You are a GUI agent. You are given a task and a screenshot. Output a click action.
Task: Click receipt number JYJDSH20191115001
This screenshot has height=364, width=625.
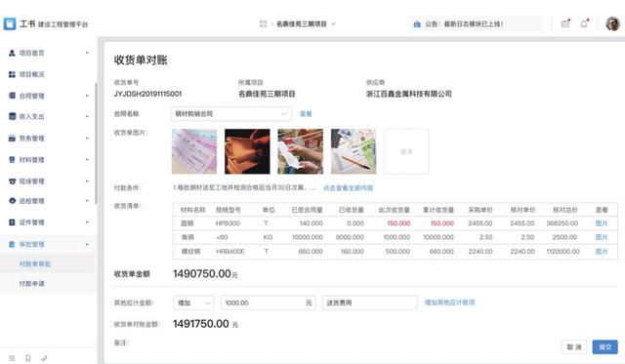tap(147, 94)
